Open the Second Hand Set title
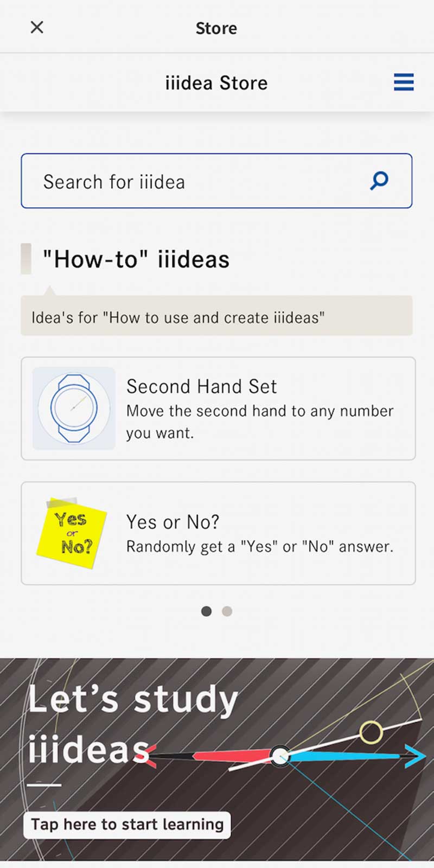Screen dimensions: 434x868 (201, 386)
